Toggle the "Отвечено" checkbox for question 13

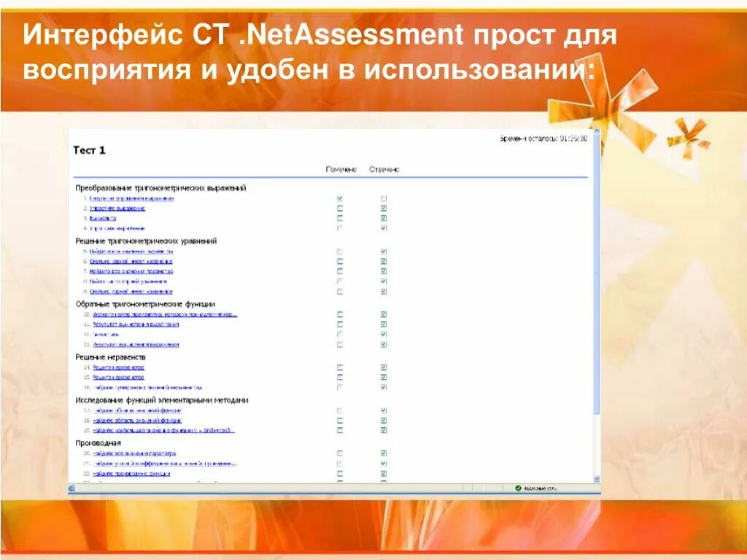tap(384, 344)
